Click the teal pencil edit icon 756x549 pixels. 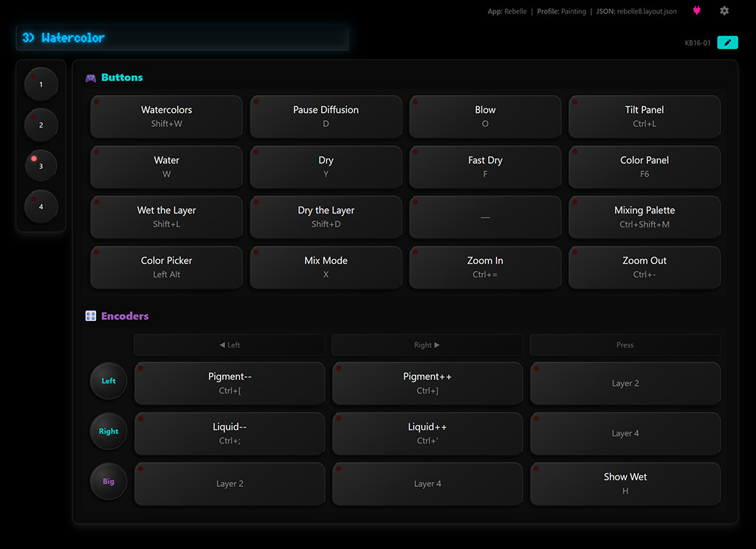[x=727, y=42]
